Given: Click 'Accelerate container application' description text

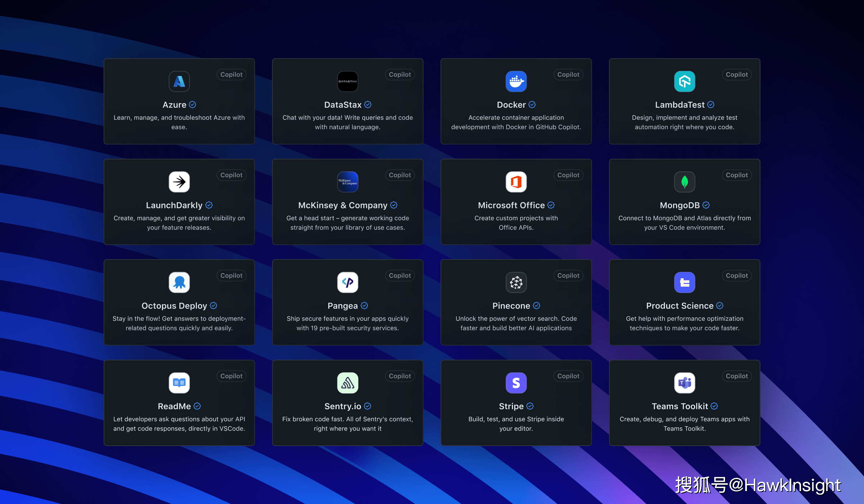Looking at the screenshot, I should pyautogui.click(x=516, y=122).
